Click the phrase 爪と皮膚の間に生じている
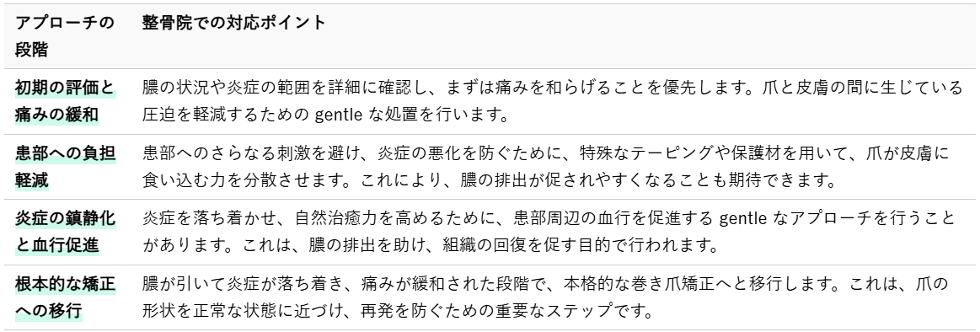980x332 pixels. [x=863, y=88]
